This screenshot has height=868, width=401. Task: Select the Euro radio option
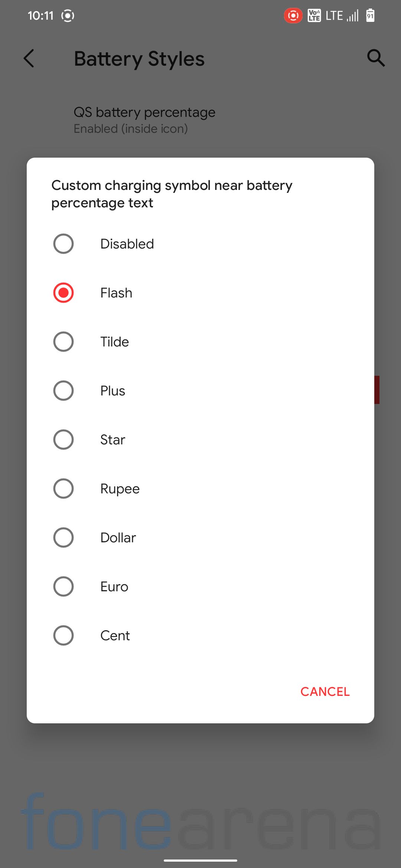pyautogui.click(x=200, y=586)
